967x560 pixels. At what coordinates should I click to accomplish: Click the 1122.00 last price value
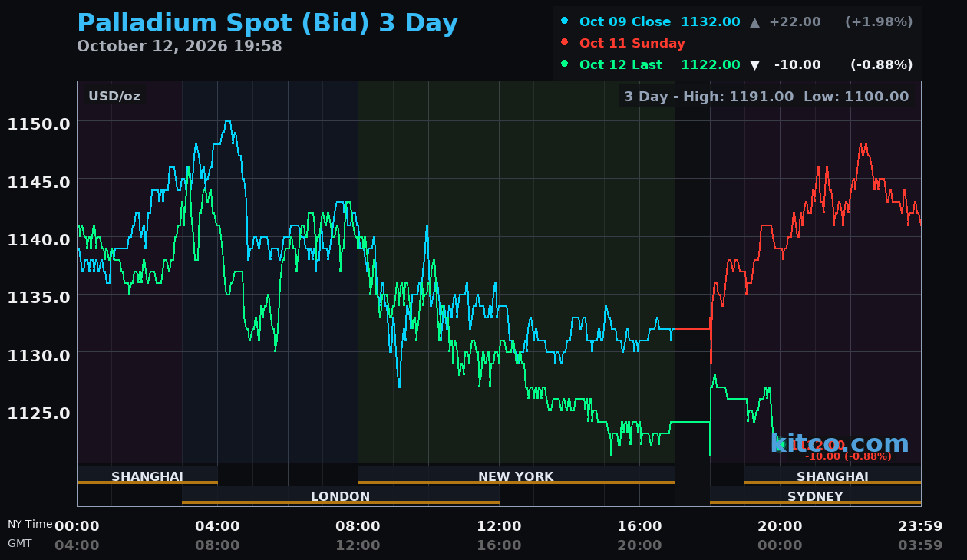pyautogui.click(x=711, y=64)
